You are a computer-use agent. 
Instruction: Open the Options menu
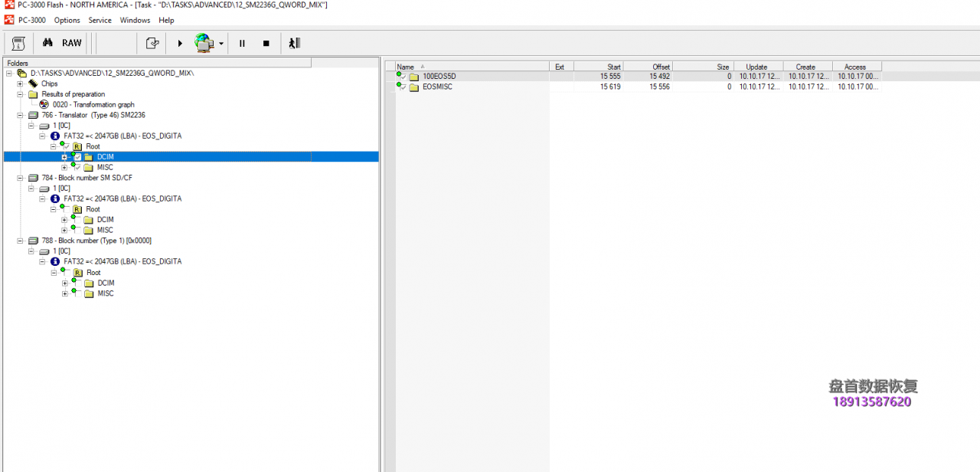click(x=67, y=20)
